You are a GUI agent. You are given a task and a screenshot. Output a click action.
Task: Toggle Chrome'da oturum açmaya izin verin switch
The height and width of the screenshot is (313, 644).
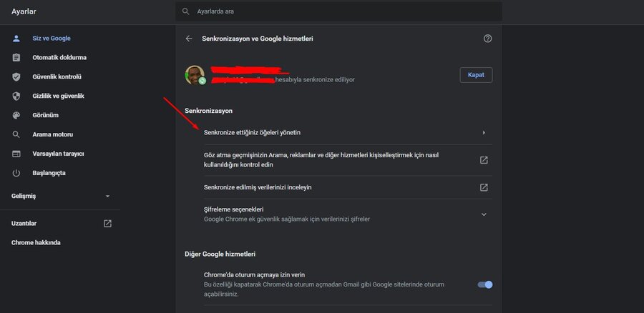[485, 284]
